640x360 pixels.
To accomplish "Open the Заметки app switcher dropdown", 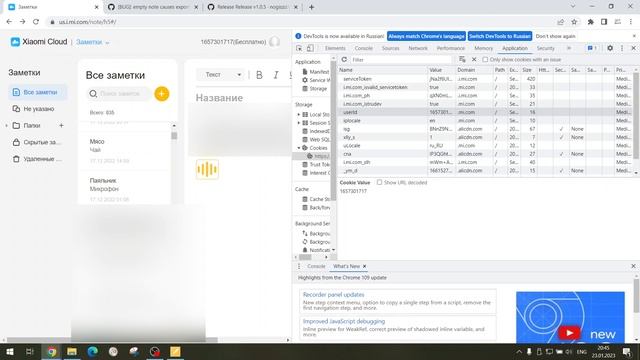I will pyautogui.click(x=93, y=42).
